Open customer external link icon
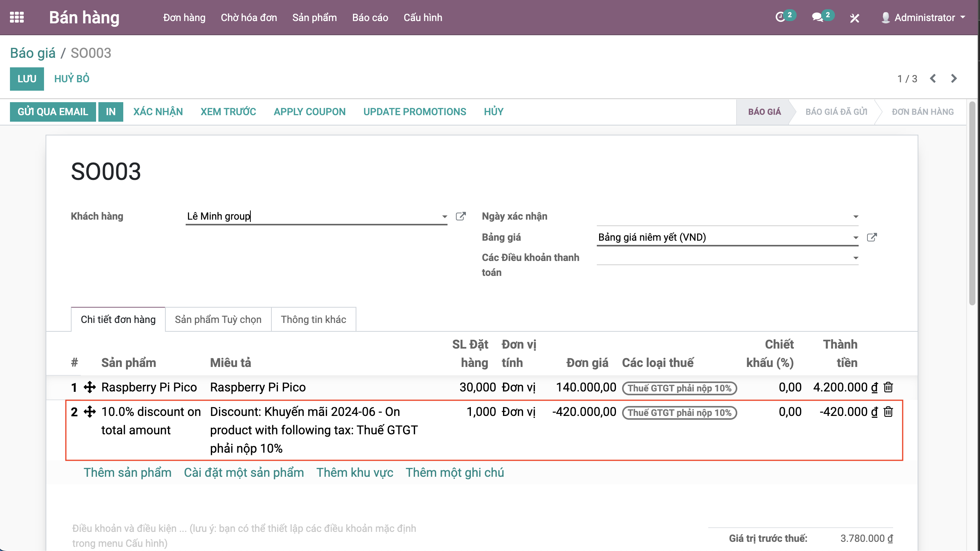Screen dimensions: 980x551 tap(461, 216)
